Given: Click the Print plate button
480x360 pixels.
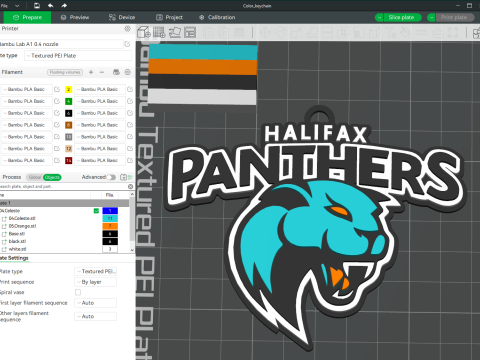Looking at the screenshot, I should tap(454, 17).
